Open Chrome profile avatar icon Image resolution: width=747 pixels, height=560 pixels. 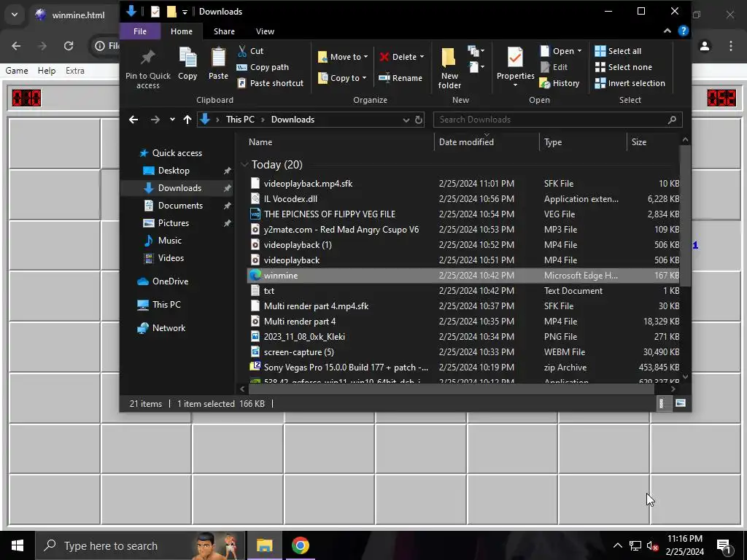pyautogui.click(x=705, y=46)
